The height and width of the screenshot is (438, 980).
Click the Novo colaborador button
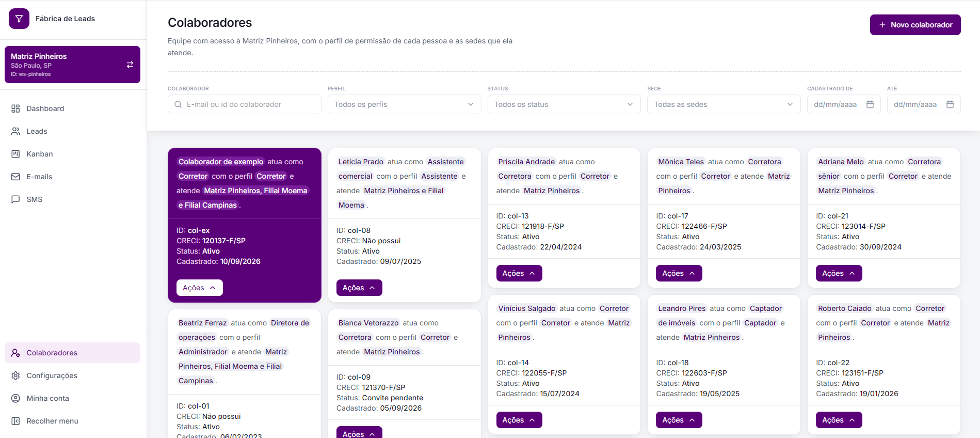[x=915, y=25]
